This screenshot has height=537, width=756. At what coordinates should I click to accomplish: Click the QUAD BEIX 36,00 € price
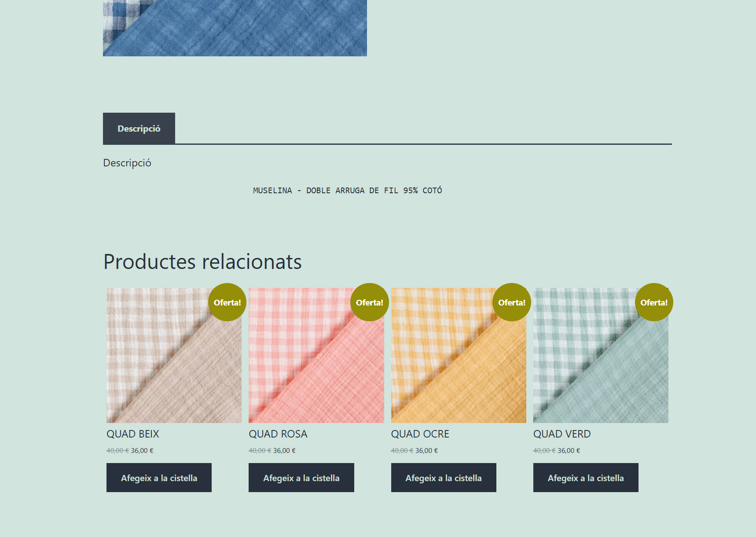pos(142,451)
